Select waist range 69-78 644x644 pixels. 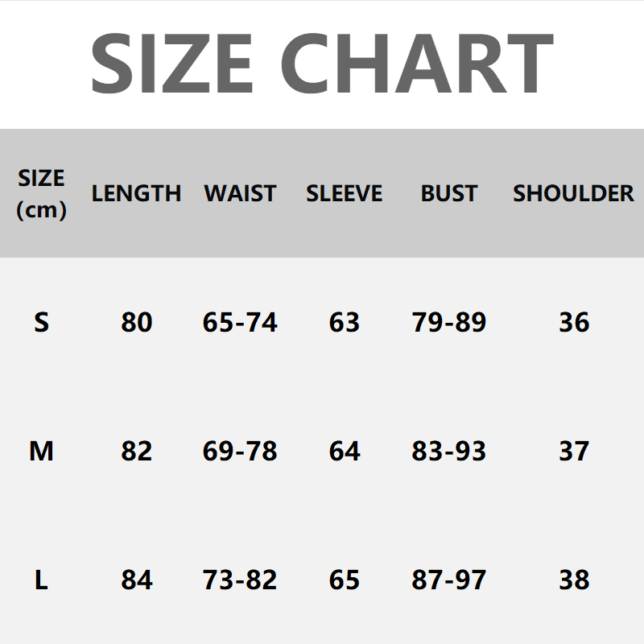(x=240, y=451)
